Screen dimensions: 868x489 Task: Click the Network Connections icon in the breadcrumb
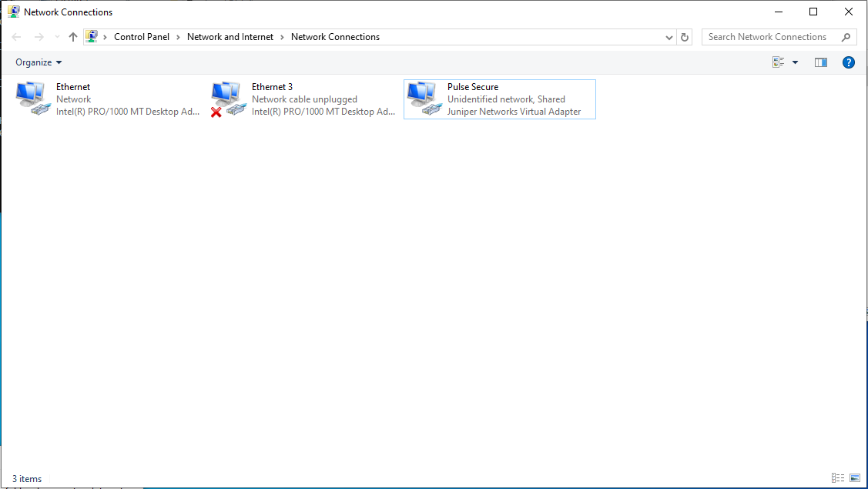point(335,36)
